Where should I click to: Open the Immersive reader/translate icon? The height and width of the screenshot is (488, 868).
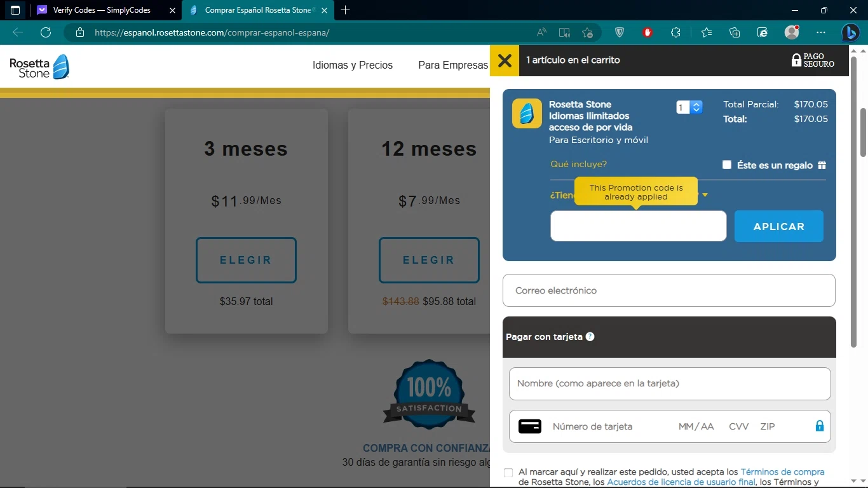[x=564, y=32]
